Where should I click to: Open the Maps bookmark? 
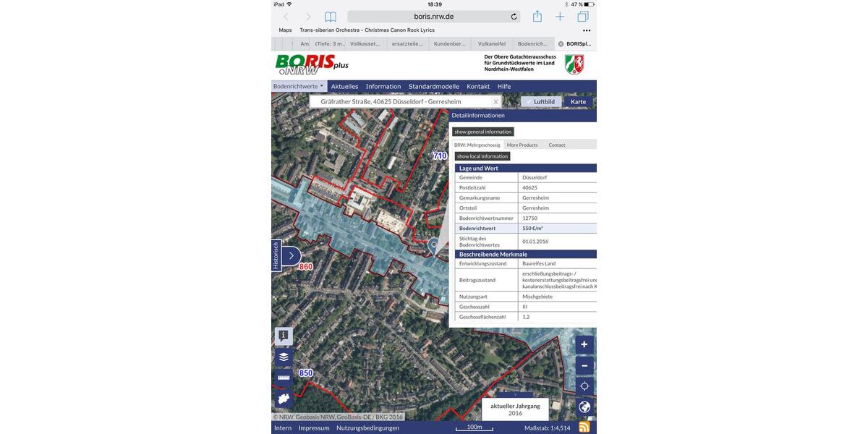click(x=286, y=30)
